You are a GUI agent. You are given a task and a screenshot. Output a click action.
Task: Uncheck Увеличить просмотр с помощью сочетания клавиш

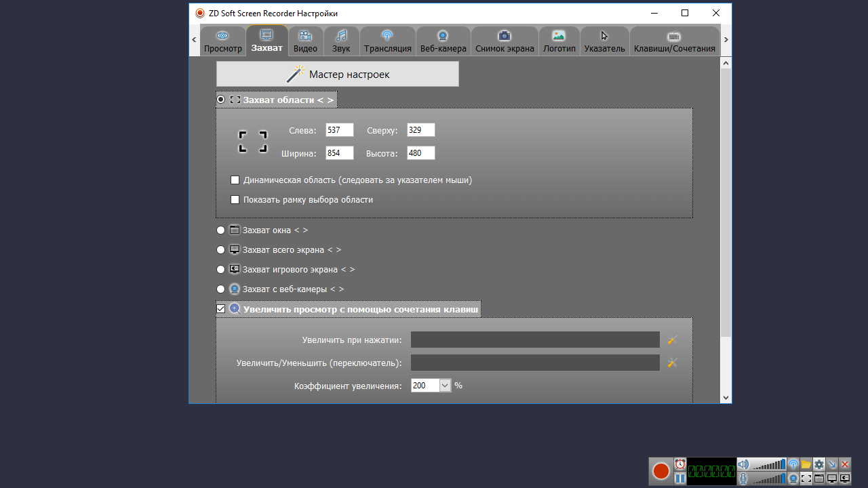[x=221, y=309]
